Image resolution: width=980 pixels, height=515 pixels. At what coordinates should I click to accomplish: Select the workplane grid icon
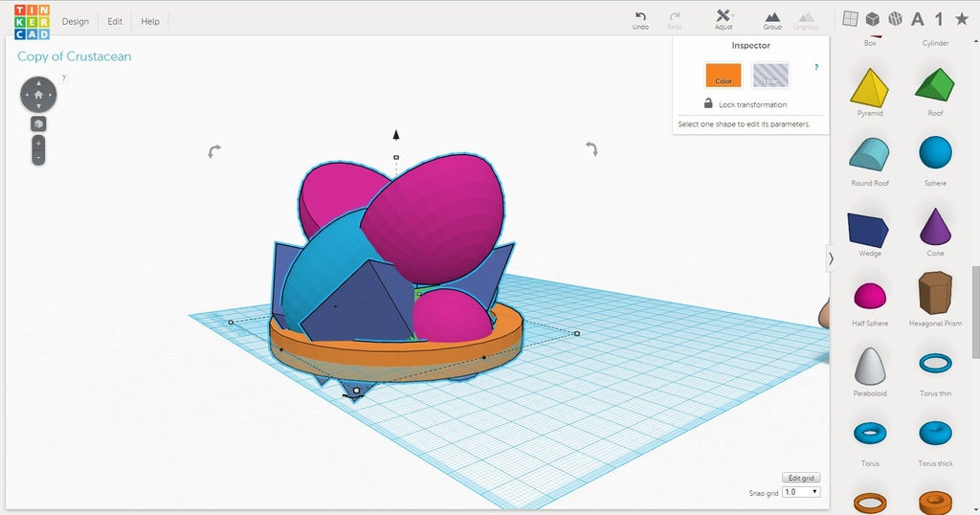(x=850, y=19)
